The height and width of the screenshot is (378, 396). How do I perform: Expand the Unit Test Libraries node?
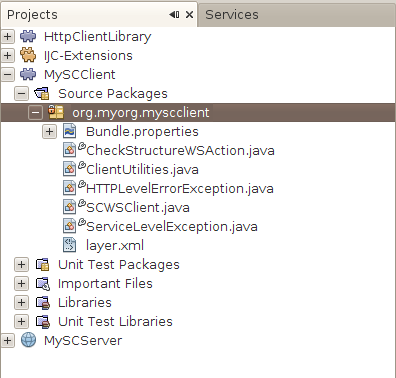[x=21, y=322]
